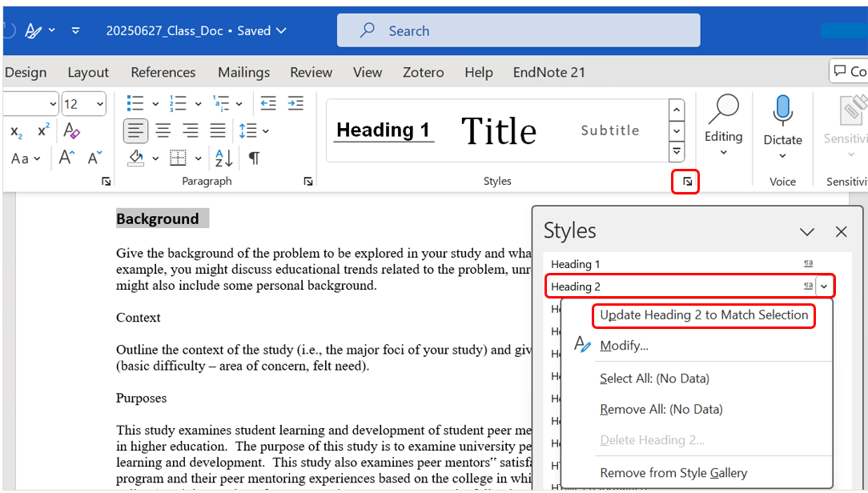Viewport: 868px width, 493px height.
Task: Click the paragraph shading paint bucket
Action: pyautogui.click(x=136, y=158)
